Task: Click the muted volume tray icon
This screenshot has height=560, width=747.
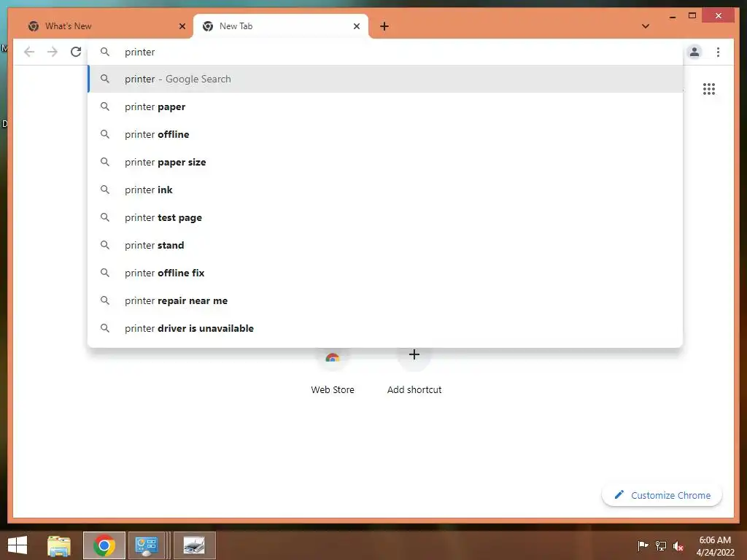Action: pyautogui.click(x=678, y=545)
